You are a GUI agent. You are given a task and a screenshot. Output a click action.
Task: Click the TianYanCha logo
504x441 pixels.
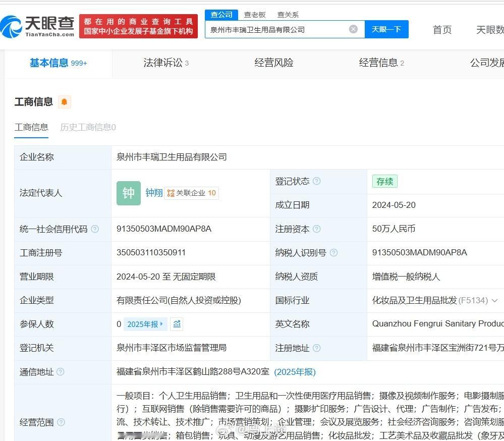click(38, 26)
